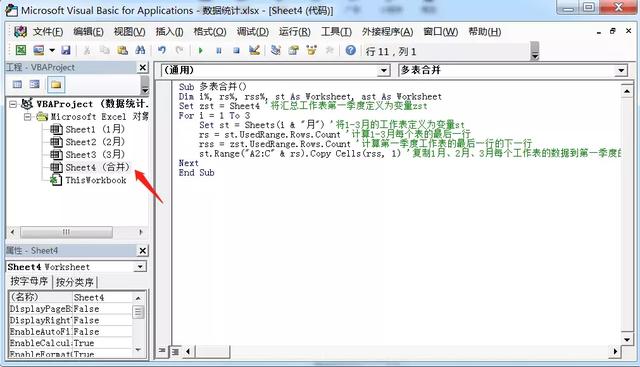Toggle Folders view in project panel
The width and height of the screenshot is (640, 367).
tap(56, 85)
